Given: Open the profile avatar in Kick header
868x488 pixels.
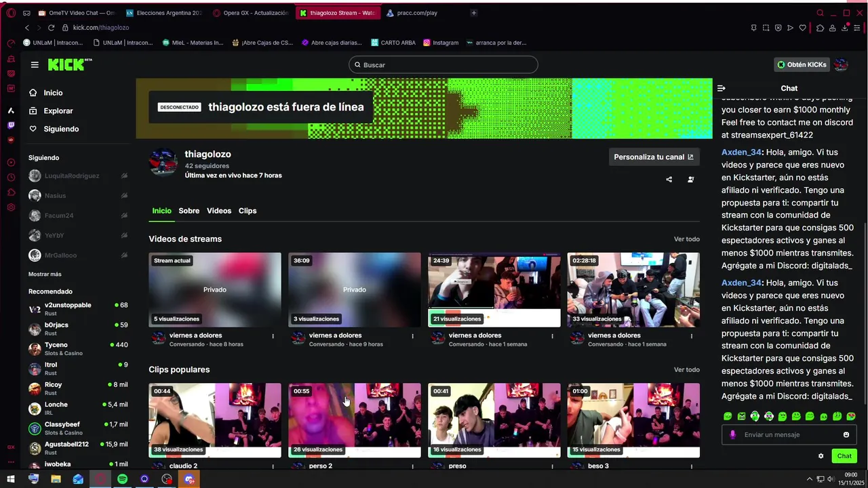Looking at the screenshot, I should (x=841, y=64).
